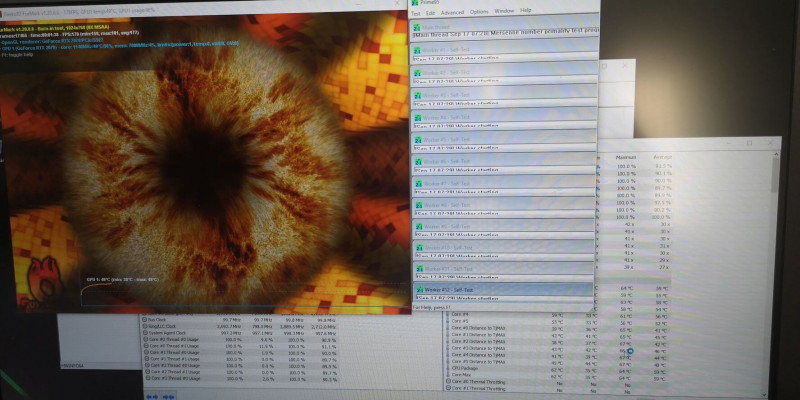Click the Worker #11 window icon
Viewport: 800px width, 400px height.
coord(420,269)
